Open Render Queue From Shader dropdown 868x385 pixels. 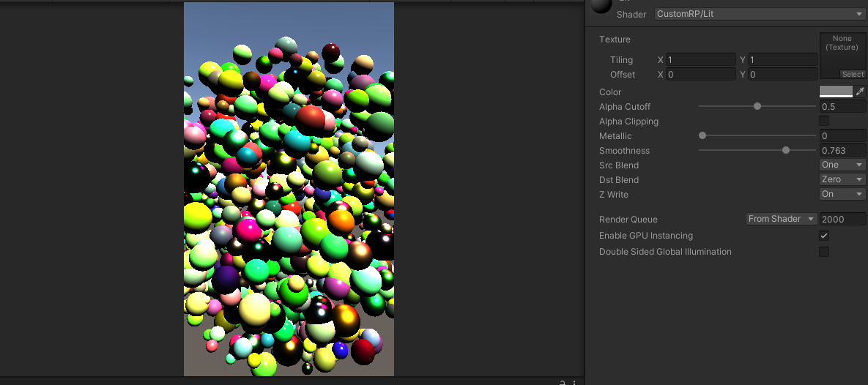[781, 219]
